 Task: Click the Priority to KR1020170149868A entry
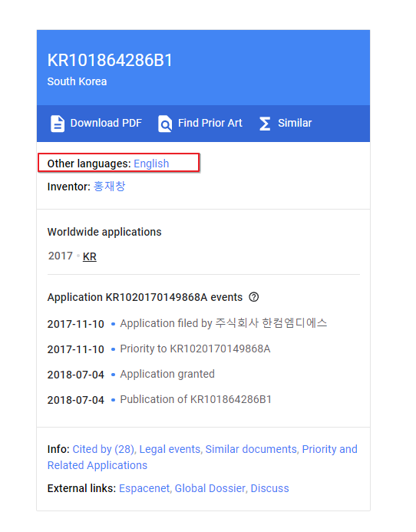tap(195, 349)
